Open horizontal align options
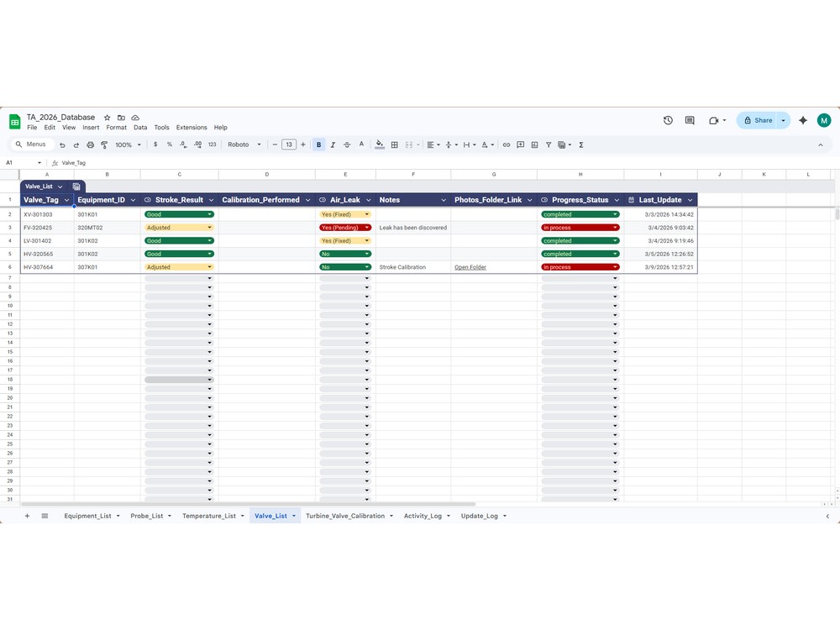Image resolution: width=840 pixels, height=630 pixels. (433, 144)
